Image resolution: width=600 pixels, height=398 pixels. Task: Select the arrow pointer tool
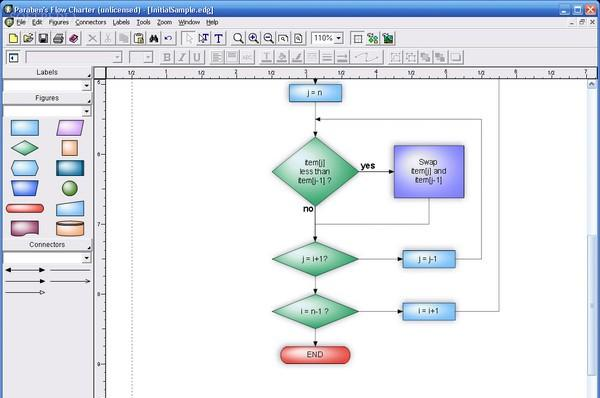[x=189, y=38]
